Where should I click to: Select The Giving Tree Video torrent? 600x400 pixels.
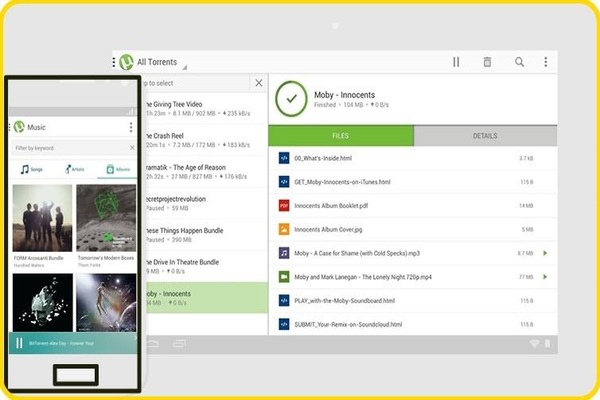pos(205,108)
